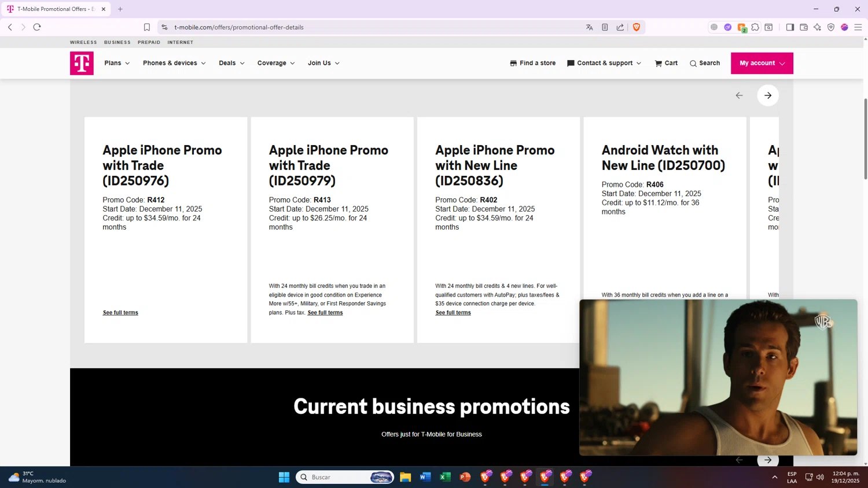
Task: Open the Brave sidebar panel icon
Action: (790, 27)
